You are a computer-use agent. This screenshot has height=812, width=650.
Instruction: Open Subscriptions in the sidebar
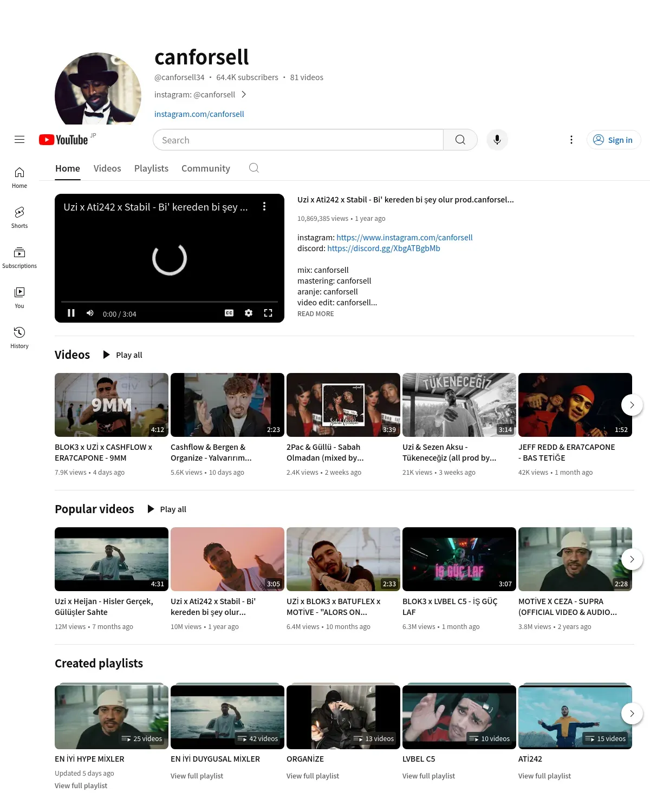click(x=19, y=258)
